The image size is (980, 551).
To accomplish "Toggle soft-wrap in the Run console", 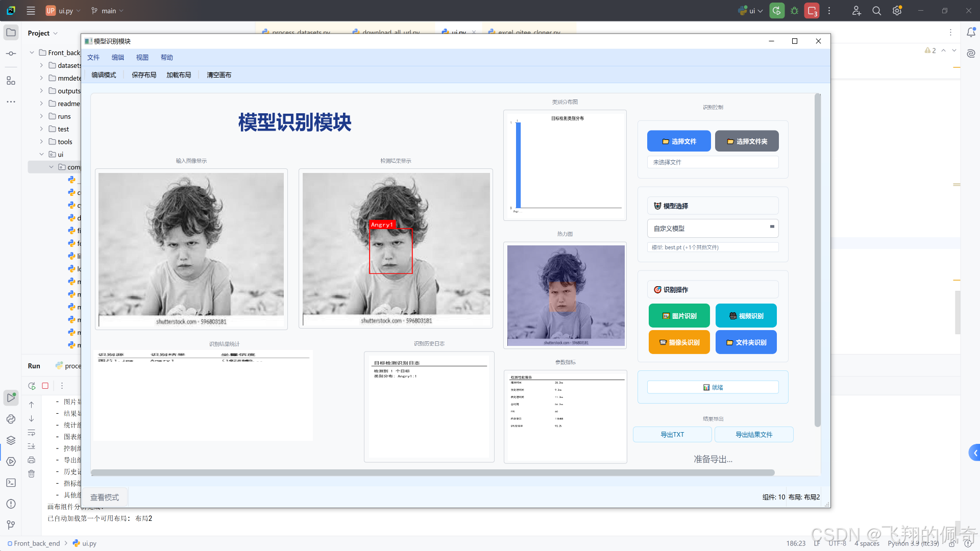I will (x=31, y=433).
